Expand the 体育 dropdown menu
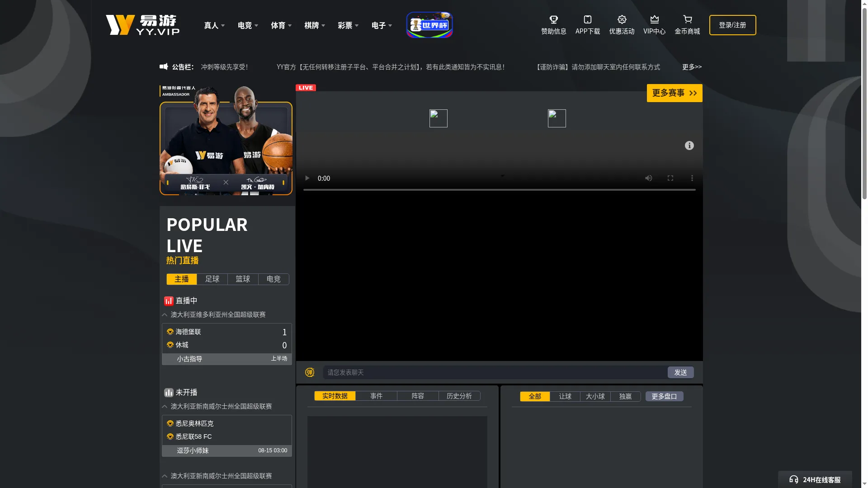Viewport: 868px width, 488px height. point(281,25)
